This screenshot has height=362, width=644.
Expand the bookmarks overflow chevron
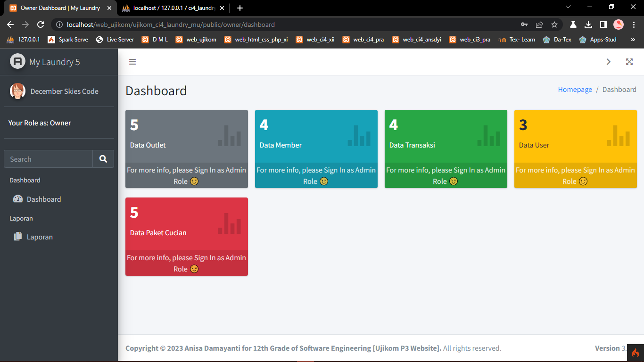tap(633, 40)
